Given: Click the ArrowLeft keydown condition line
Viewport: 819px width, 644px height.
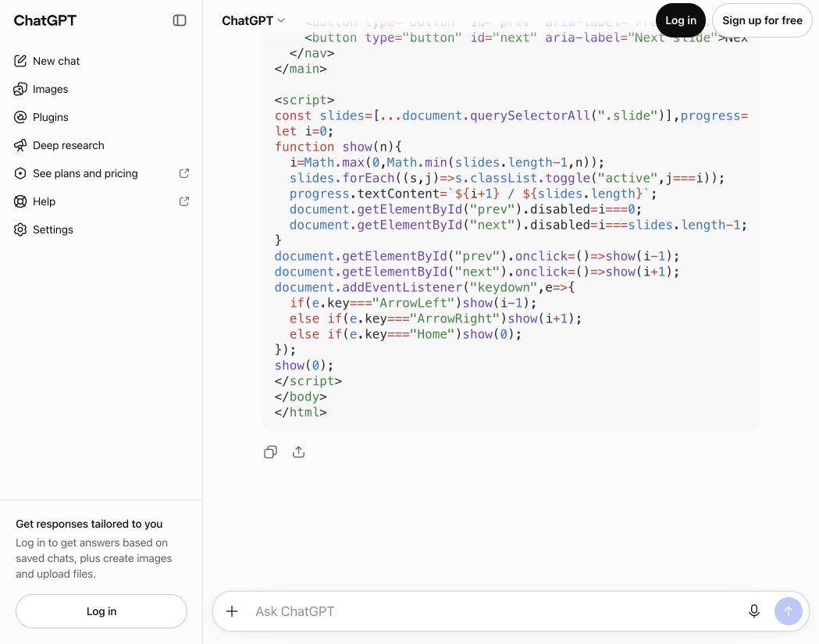Looking at the screenshot, I should 413,303.
